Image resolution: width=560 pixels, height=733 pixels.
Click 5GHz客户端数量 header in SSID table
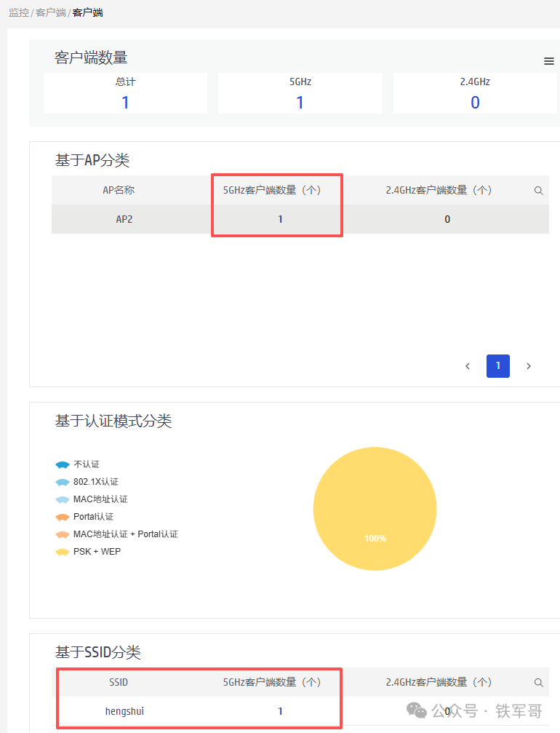point(272,683)
